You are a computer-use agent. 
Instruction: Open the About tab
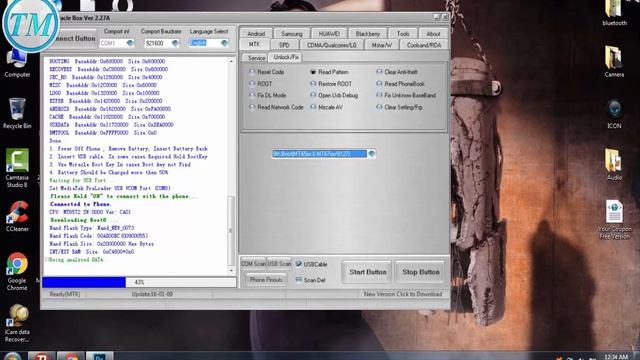point(433,33)
